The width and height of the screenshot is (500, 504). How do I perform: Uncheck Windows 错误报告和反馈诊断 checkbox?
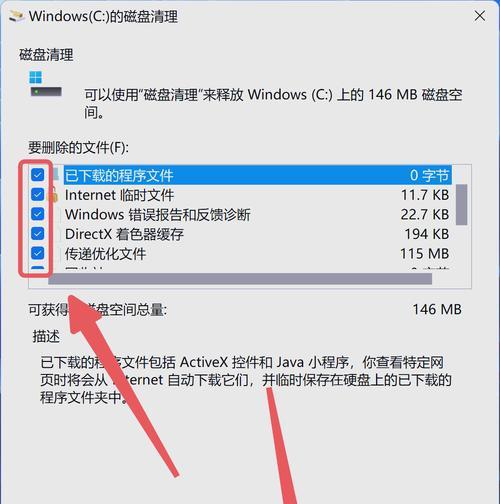click(x=38, y=214)
